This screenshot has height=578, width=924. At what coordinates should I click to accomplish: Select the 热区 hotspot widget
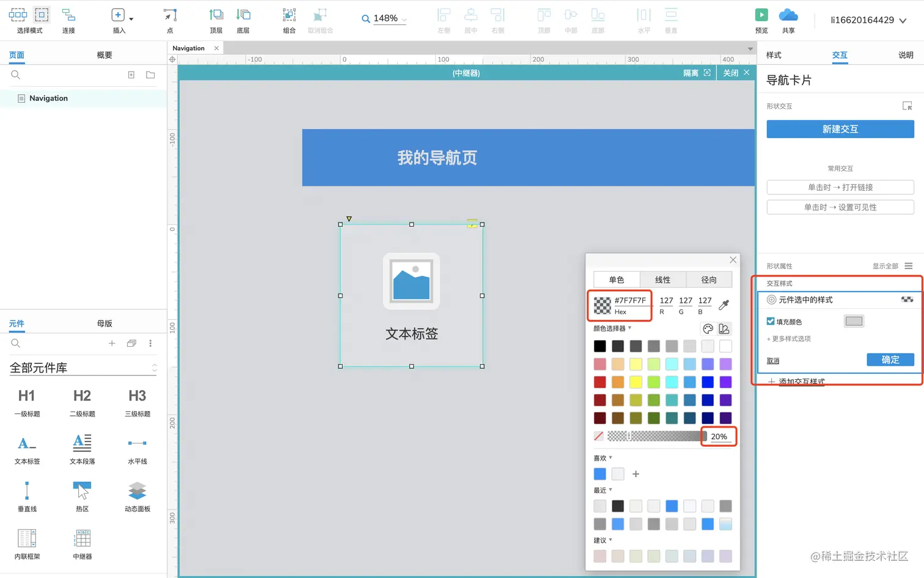pos(82,497)
